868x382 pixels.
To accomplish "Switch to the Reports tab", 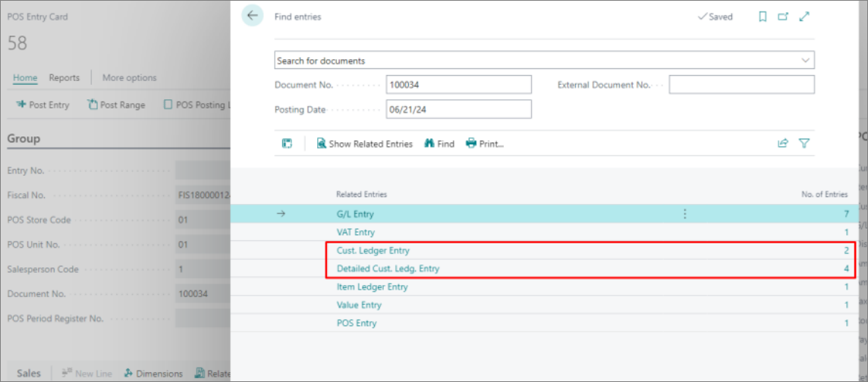I will click(64, 77).
